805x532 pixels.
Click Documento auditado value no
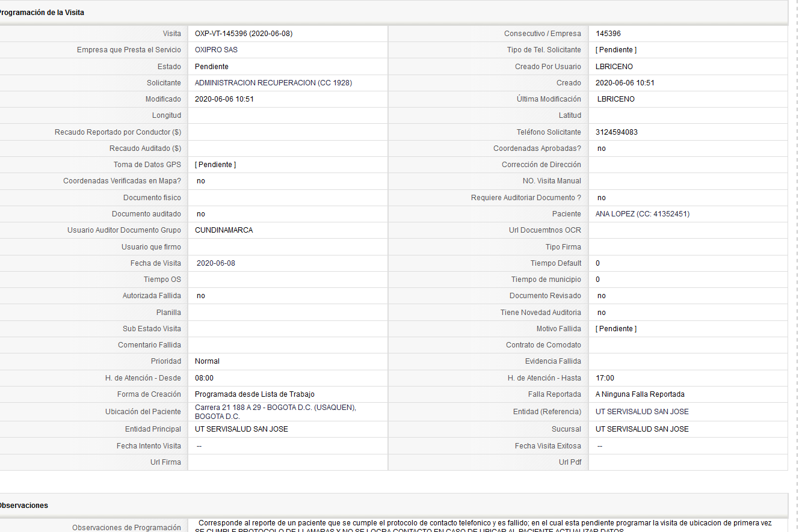(x=201, y=214)
